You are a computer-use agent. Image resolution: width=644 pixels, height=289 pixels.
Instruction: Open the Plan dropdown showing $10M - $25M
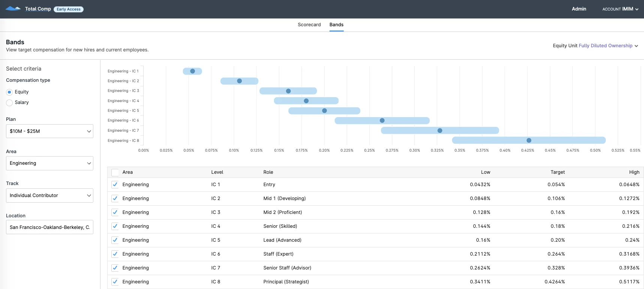(49, 131)
